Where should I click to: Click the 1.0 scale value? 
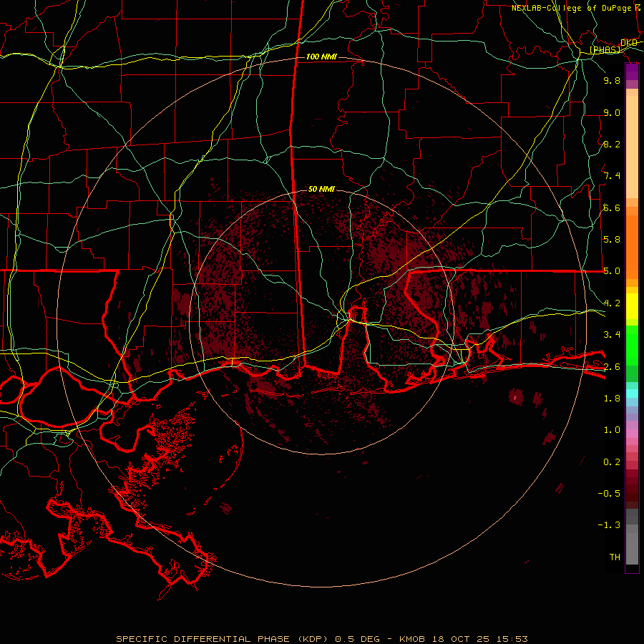pyautogui.click(x=612, y=430)
